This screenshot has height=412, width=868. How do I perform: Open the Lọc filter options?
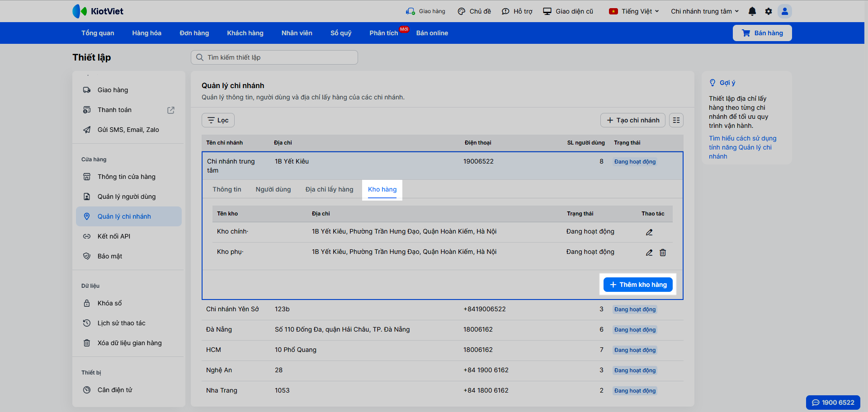click(218, 120)
